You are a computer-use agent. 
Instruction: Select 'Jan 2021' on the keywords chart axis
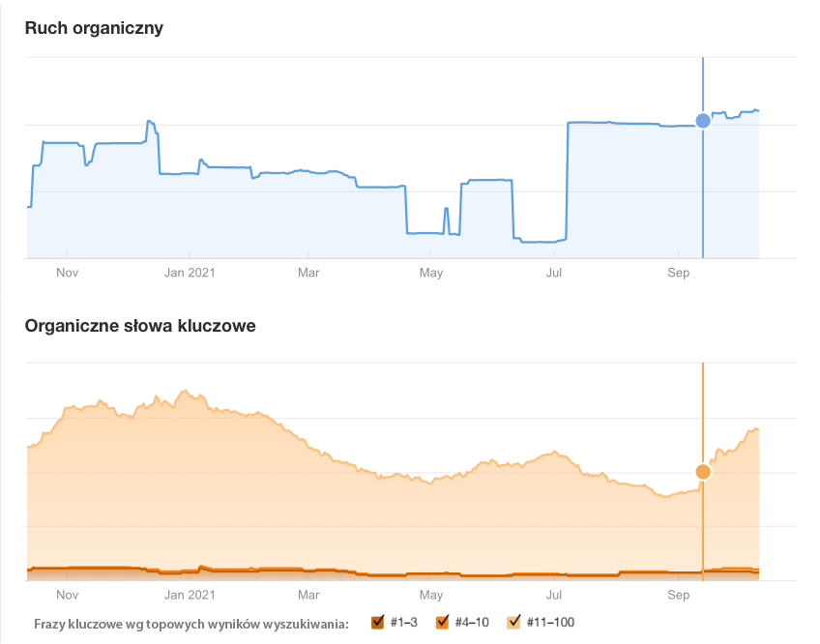click(189, 595)
